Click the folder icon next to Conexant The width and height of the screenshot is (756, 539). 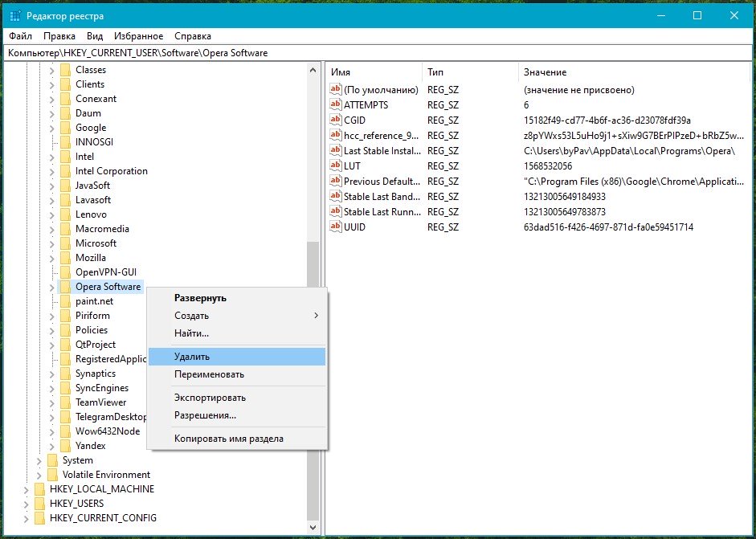click(66, 99)
